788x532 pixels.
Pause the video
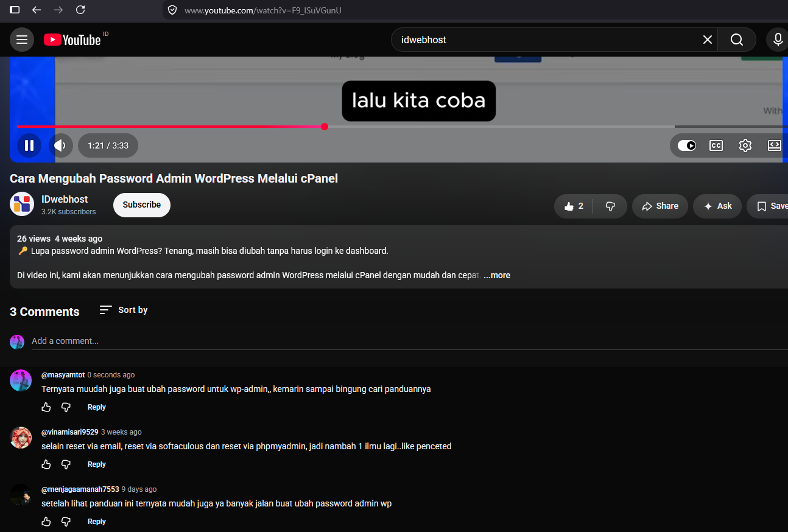tap(29, 145)
